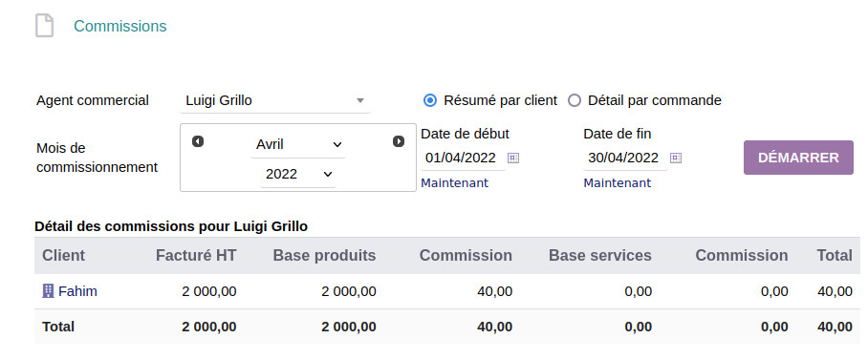Image resolution: width=868 pixels, height=360 pixels.
Task: Click the Total row label
Action: pyautogui.click(x=58, y=327)
